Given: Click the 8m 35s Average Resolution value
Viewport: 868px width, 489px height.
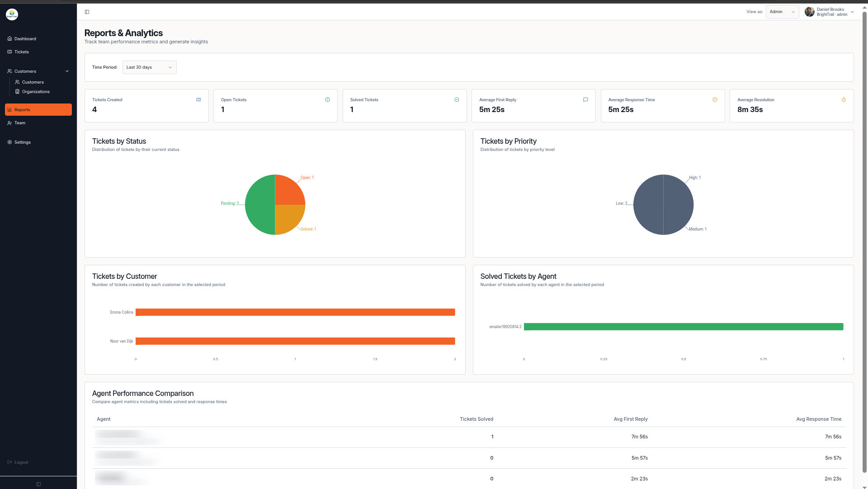Looking at the screenshot, I should coord(750,110).
